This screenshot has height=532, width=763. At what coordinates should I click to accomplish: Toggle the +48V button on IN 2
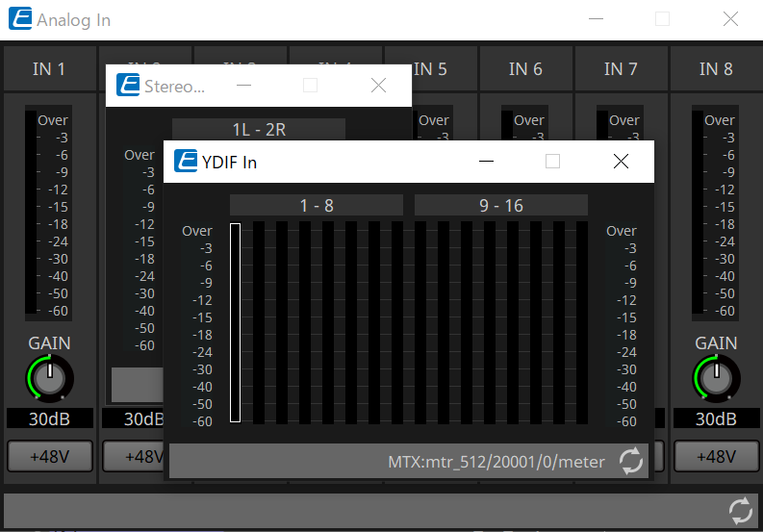coord(133,456)
